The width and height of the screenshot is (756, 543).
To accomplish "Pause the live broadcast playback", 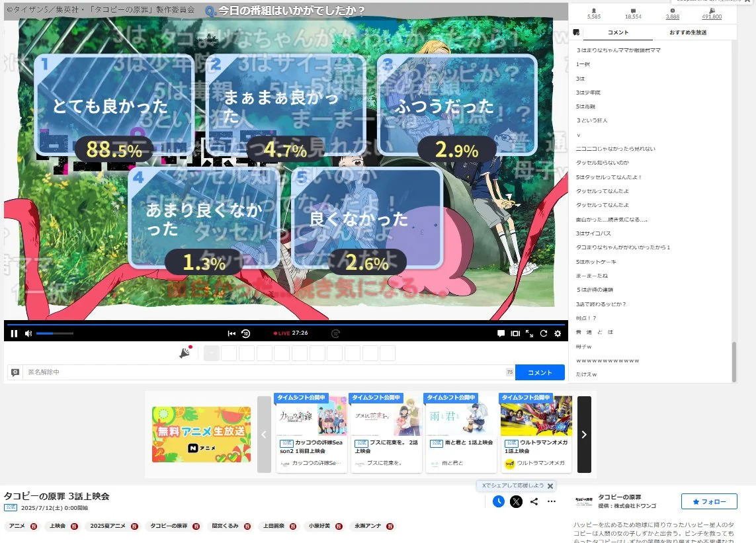I will coord(14,333).
